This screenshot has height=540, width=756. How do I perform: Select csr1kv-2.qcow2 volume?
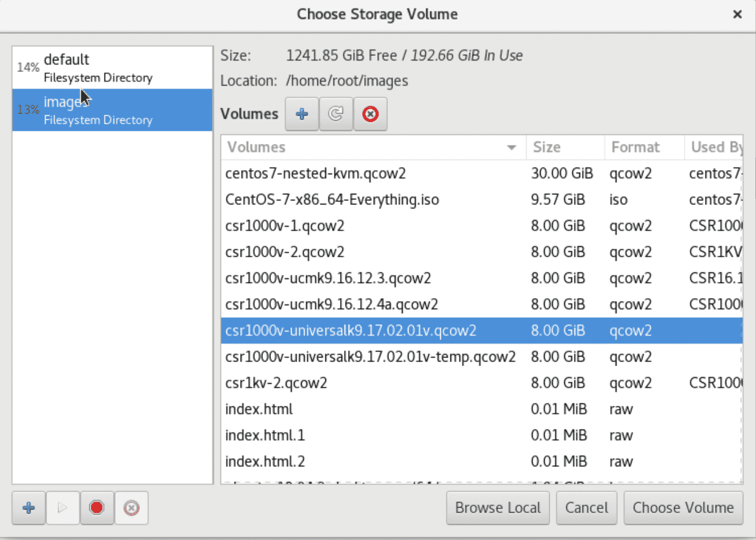(482, 383)
